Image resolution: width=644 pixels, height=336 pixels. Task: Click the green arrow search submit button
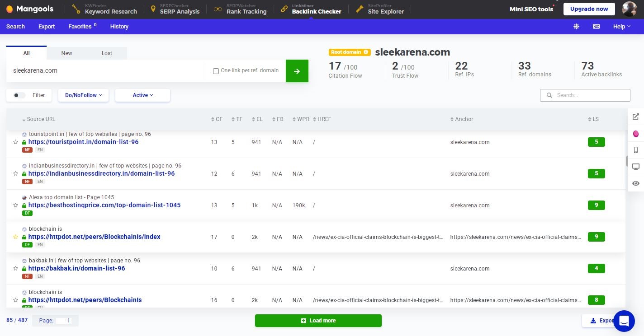tap(297, 71)
